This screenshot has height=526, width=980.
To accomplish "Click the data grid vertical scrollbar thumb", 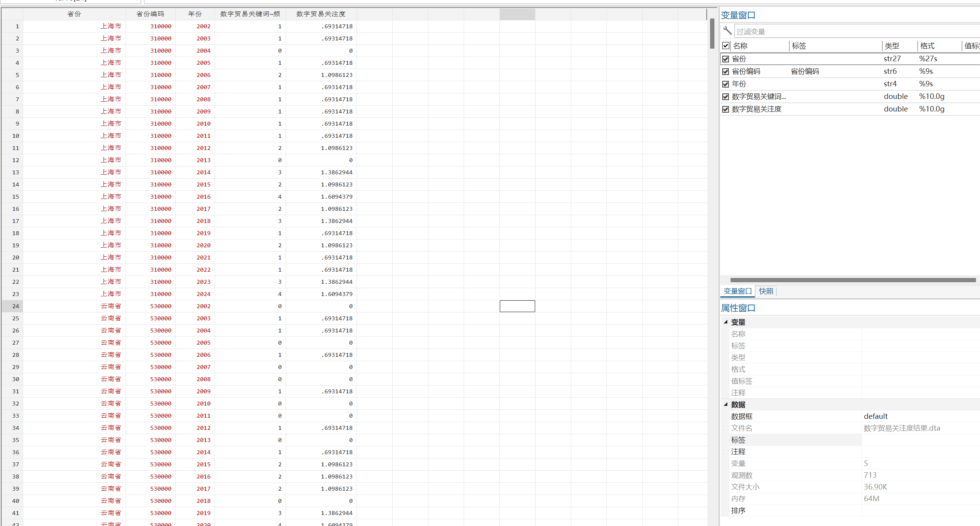I will pyautogui.click(x=712, y=34).
